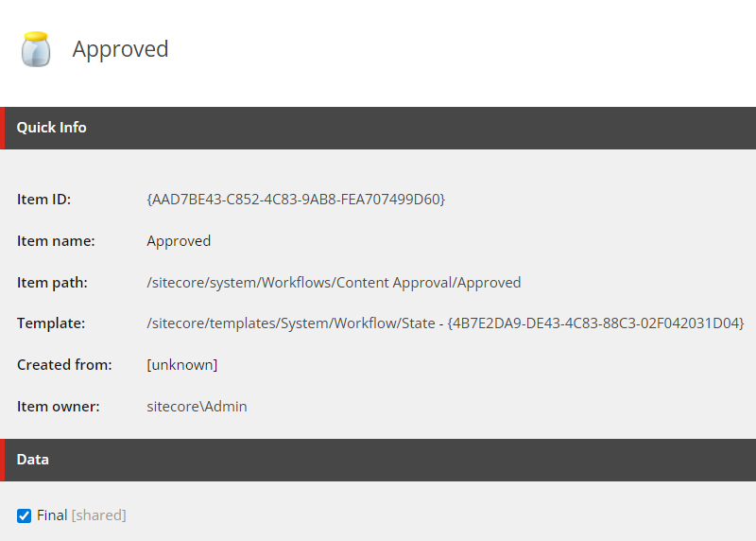Click the Item path label
The height and width of the screenshot is (541, 756).
pos(53,283)
